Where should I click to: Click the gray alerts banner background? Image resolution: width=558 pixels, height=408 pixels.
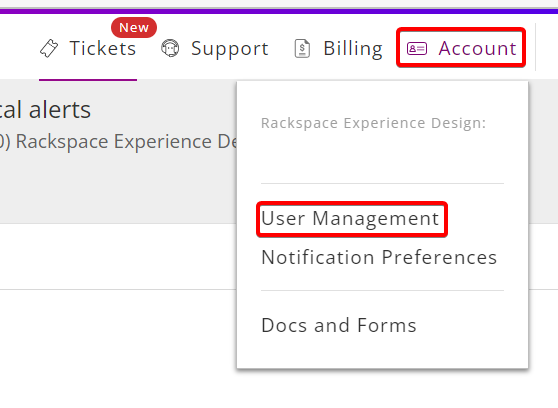117,189
